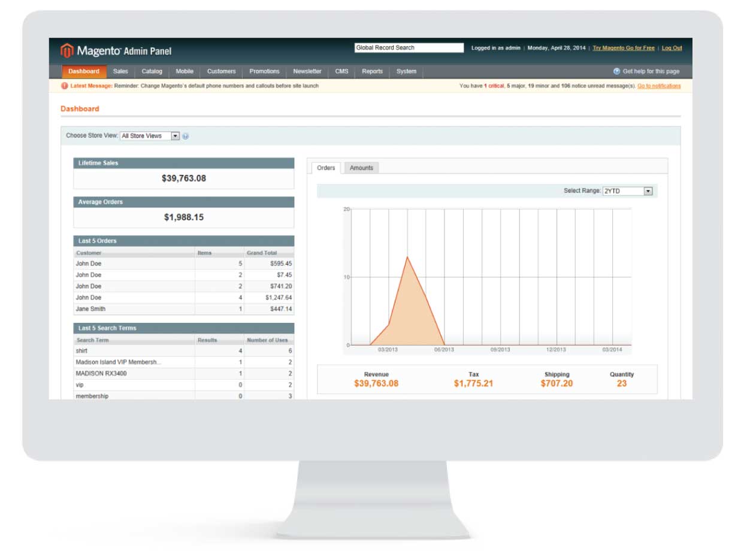Select the John Doe $1,247.64 order row
Viewport: 741px width, 560px height.
tap(184, 298)
